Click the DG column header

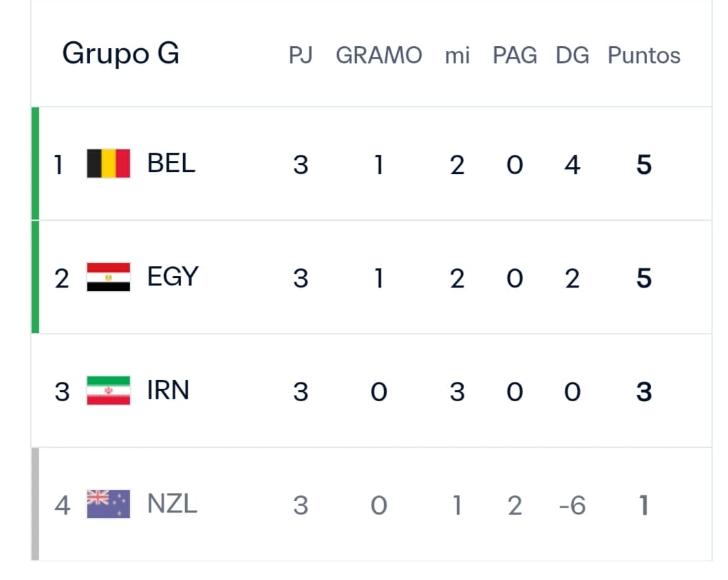pos(572,55)
